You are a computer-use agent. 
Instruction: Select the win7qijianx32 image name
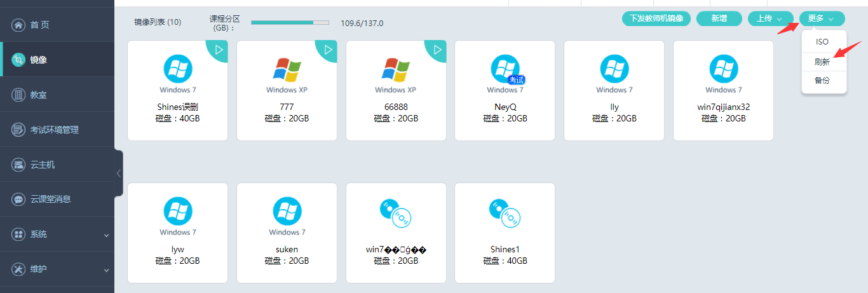[x=723, y=107]
